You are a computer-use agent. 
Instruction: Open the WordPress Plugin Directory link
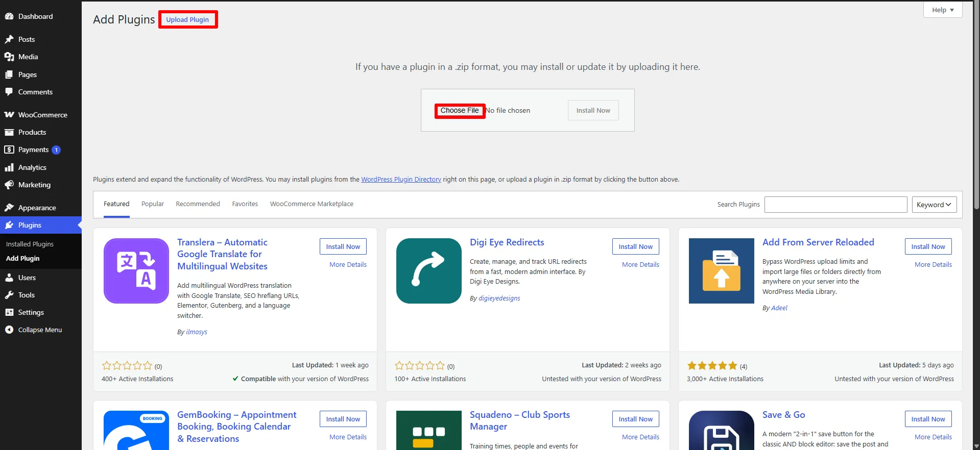pos(401,180)
